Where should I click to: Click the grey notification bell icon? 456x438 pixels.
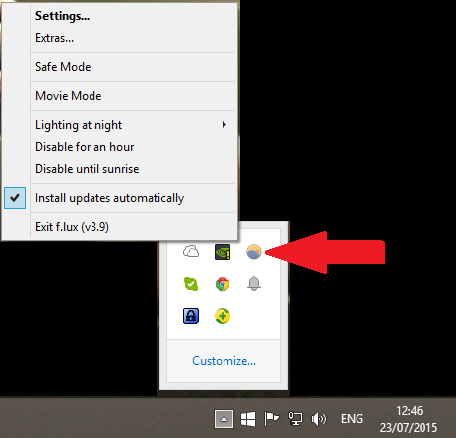point(254,283)
